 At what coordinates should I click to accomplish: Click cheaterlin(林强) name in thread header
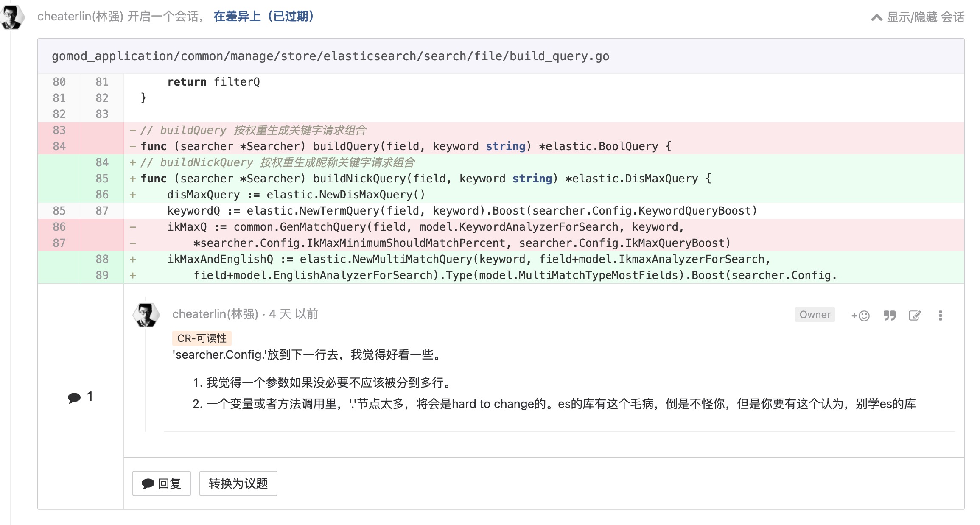point(80,17)
